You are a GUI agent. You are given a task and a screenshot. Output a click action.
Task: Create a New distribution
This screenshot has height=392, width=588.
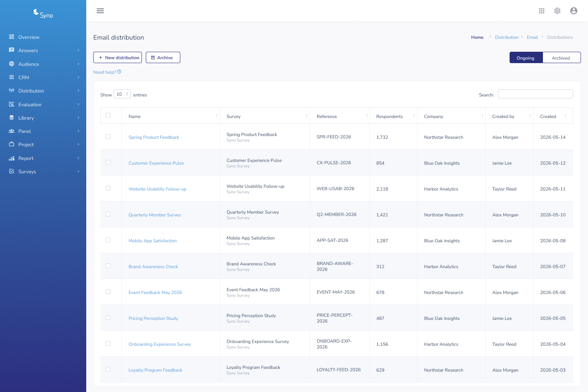tap(118, 57)
